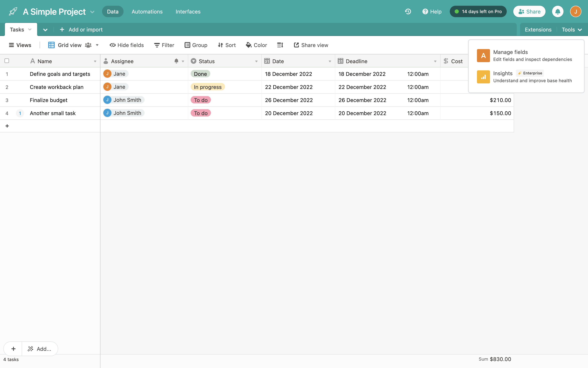Screen dimensions: 588x368
Task: Open Hide fields toolbar option
Action: [127, 45]
